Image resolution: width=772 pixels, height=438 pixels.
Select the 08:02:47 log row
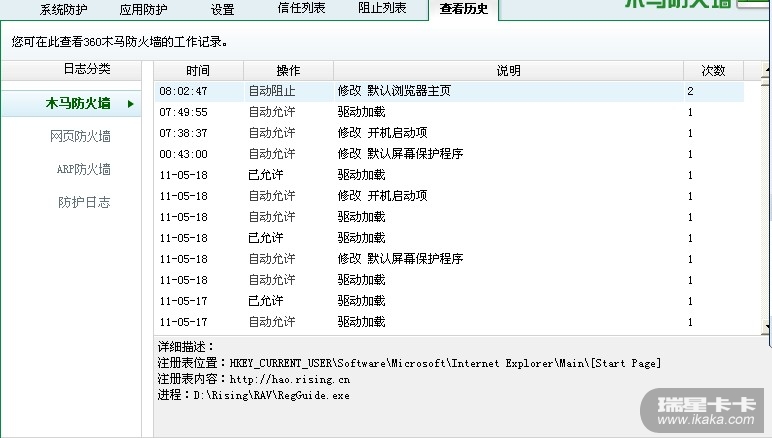click(x=449, y=91)
